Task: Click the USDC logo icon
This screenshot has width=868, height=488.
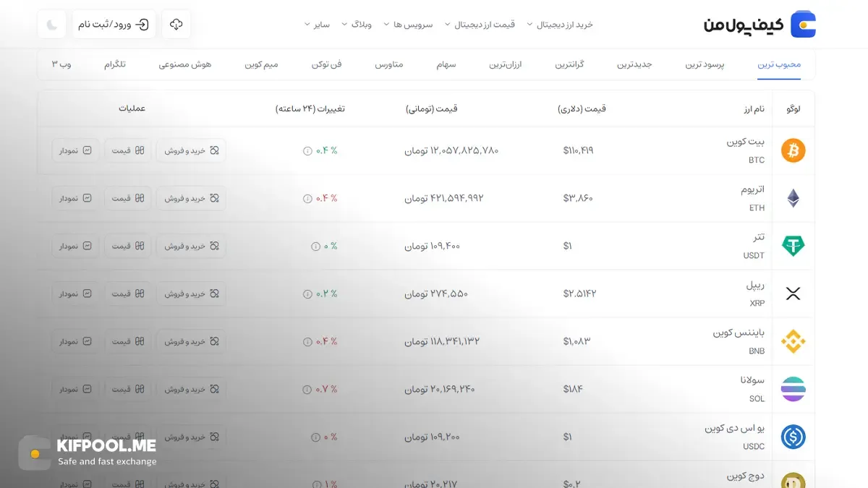Action: click(793, 437)
